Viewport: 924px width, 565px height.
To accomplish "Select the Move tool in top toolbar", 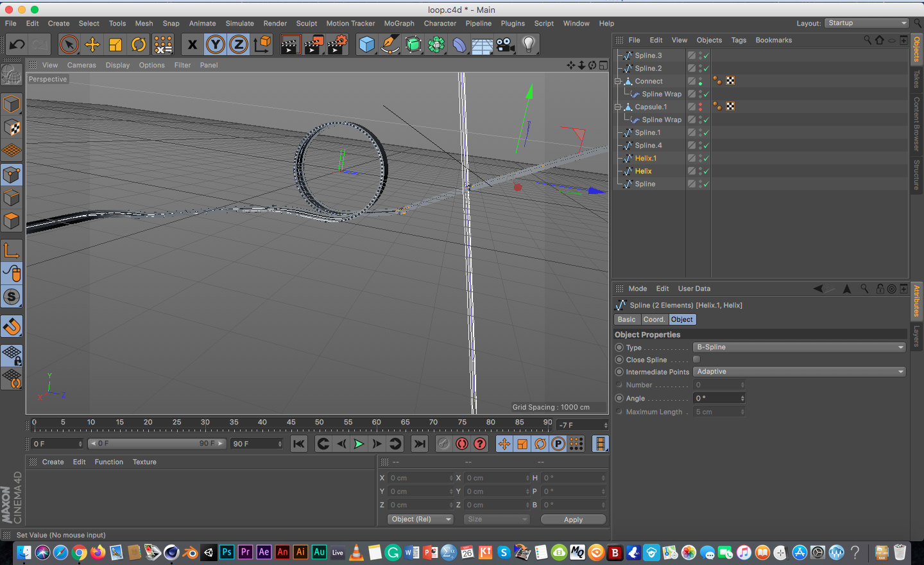I will pos(92,44).
